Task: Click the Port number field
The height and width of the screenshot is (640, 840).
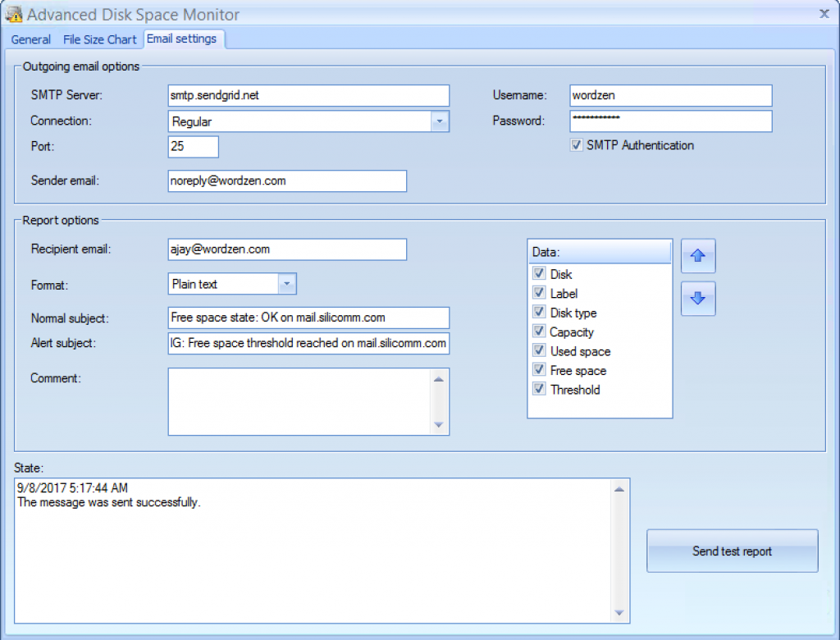Action: coord(193,147)
